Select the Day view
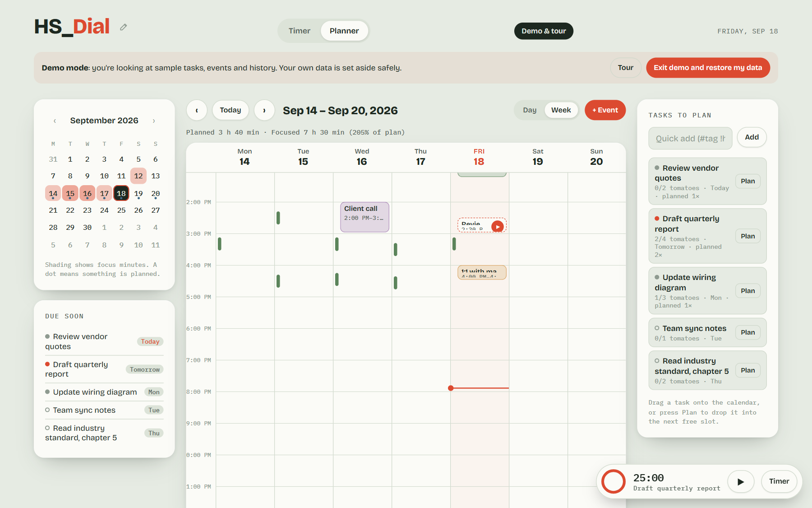The image size is (812, 508). coord(530,110)
